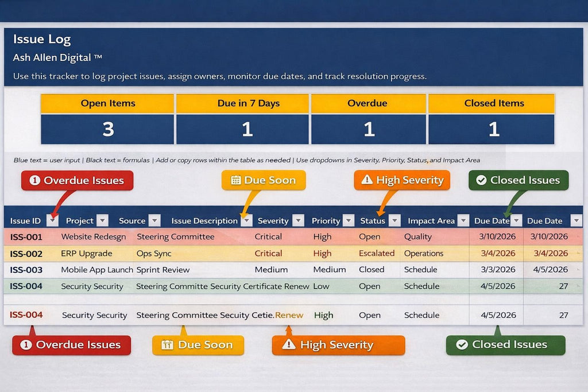Select the Sprint Review source cell
This screenshot has height=392, width=588.
point(163,270)
